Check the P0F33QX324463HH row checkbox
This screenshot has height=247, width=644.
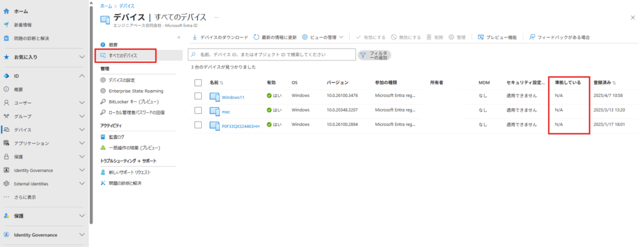click(x=198, y=124)
